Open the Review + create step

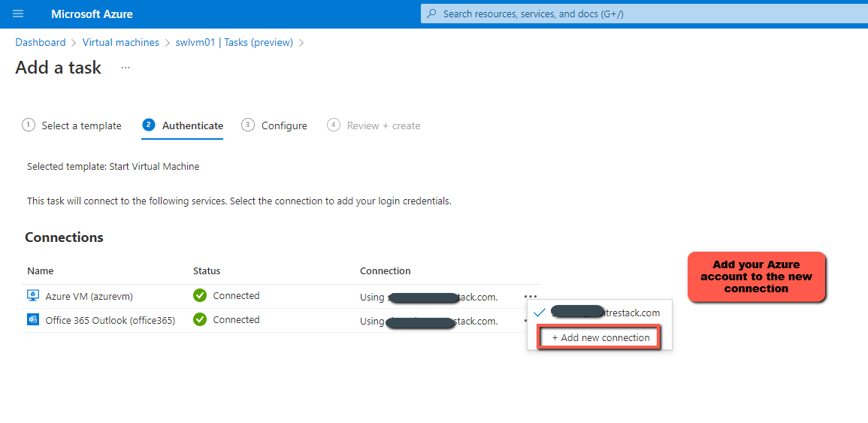point(374,125)
